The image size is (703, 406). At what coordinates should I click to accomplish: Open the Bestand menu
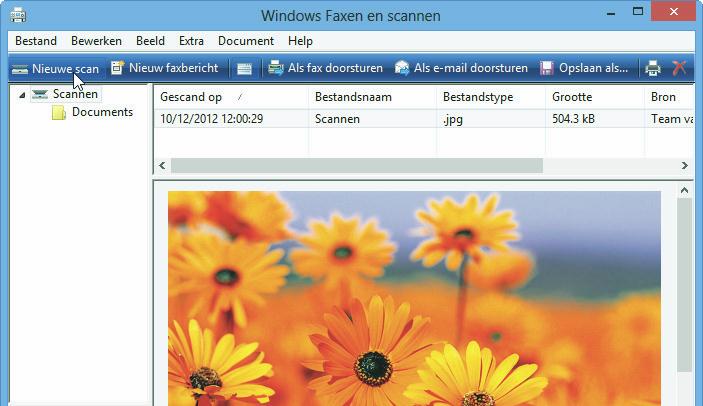pyautogui.click(x=35, y=41)
